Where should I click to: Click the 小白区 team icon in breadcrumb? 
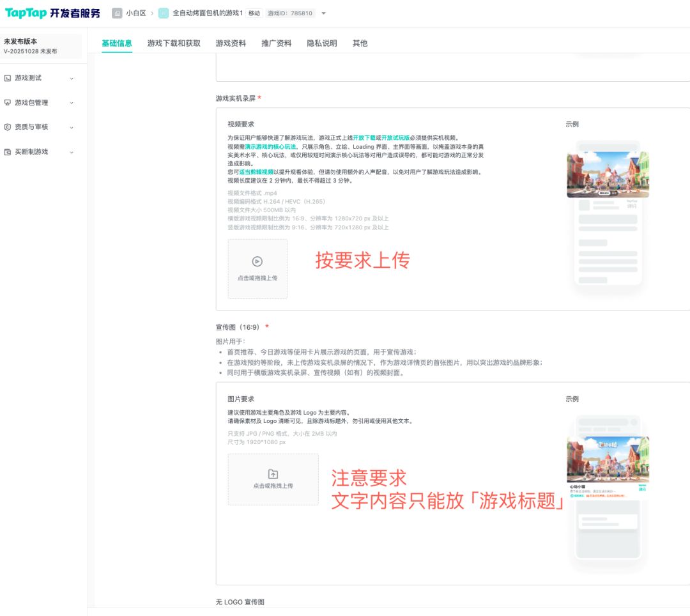pos(117,13)
